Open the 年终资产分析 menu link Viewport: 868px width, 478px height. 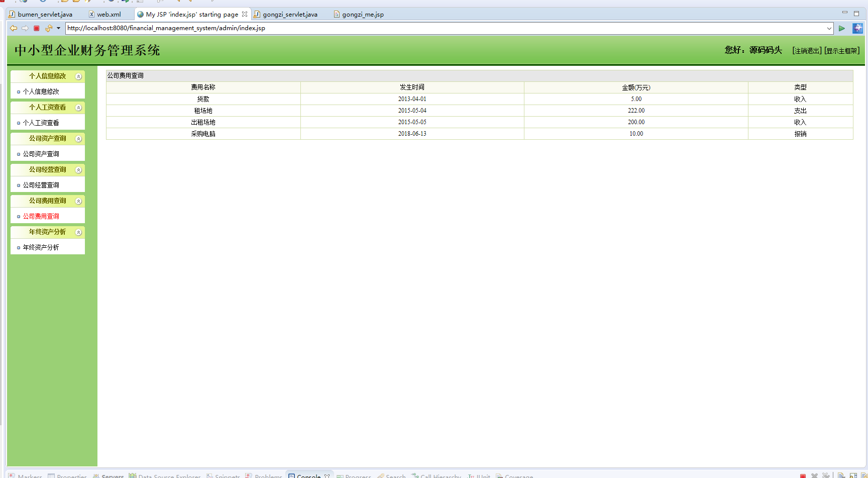coord(41,247)
